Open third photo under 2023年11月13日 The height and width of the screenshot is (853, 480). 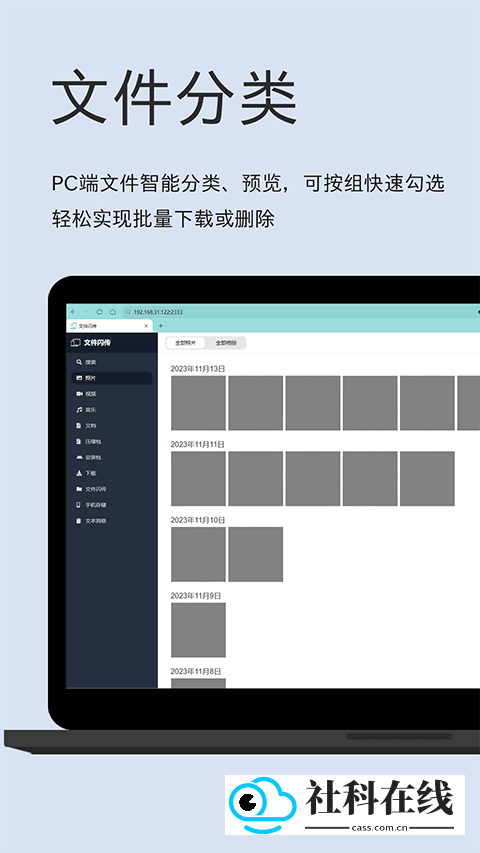[313, 403]
